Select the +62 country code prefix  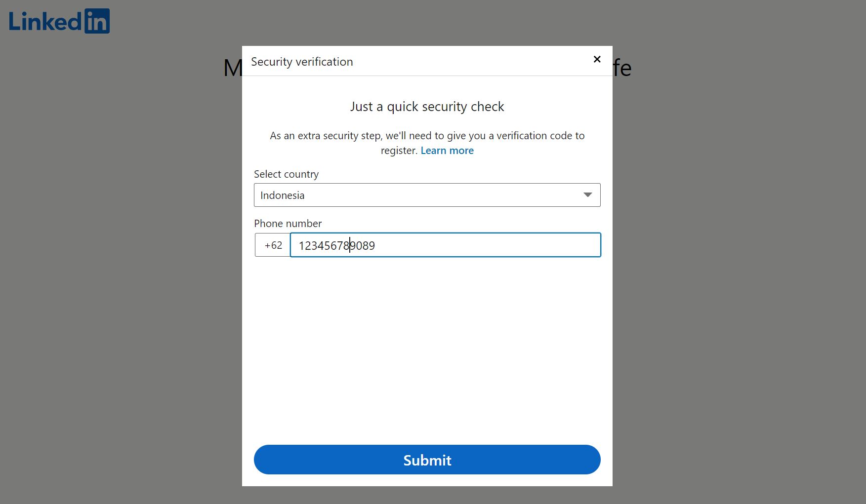(272, 245)
